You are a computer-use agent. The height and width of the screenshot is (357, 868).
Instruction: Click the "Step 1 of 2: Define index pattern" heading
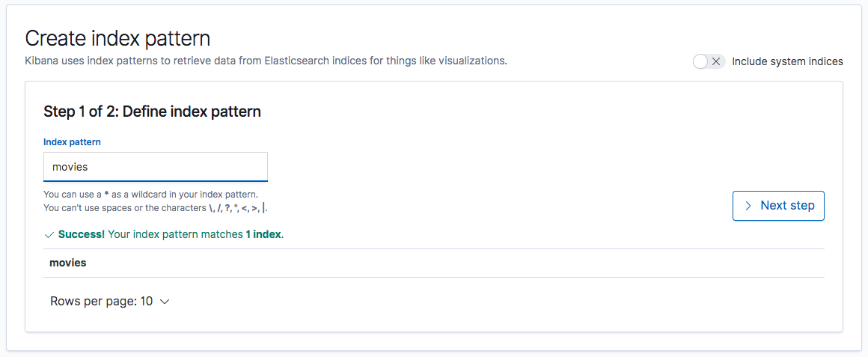pyautogui.click(x=152, y=112)
